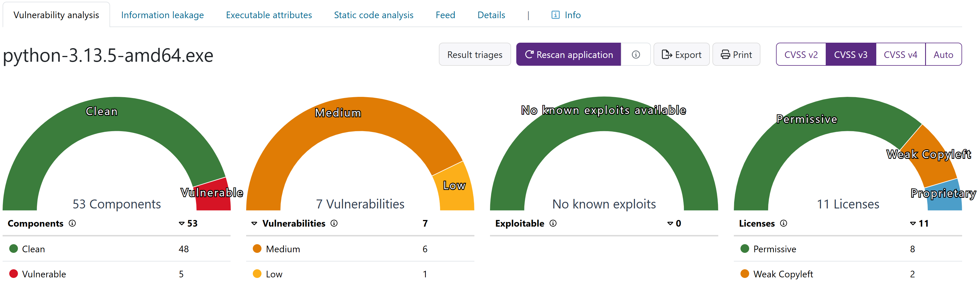Image resolution: width=980 pixels, height=286 pixels.
Task: Switch scoring to CVSS v2
Action: click(801, 55)
